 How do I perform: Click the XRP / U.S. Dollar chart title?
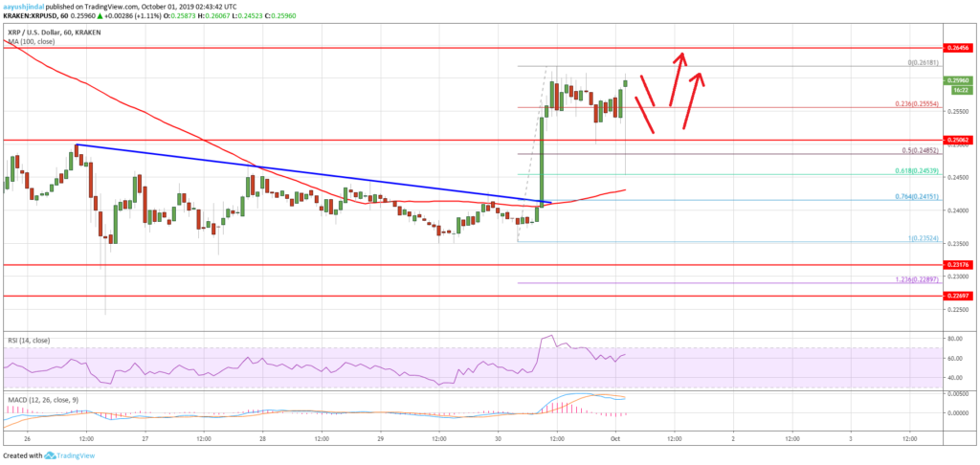click(39, 33)
